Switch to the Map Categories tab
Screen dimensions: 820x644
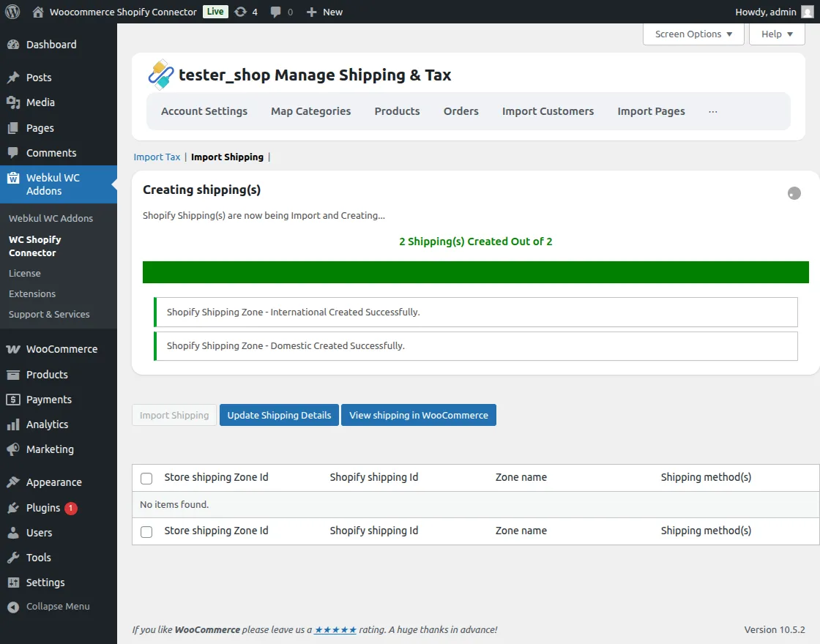(310, 111)
